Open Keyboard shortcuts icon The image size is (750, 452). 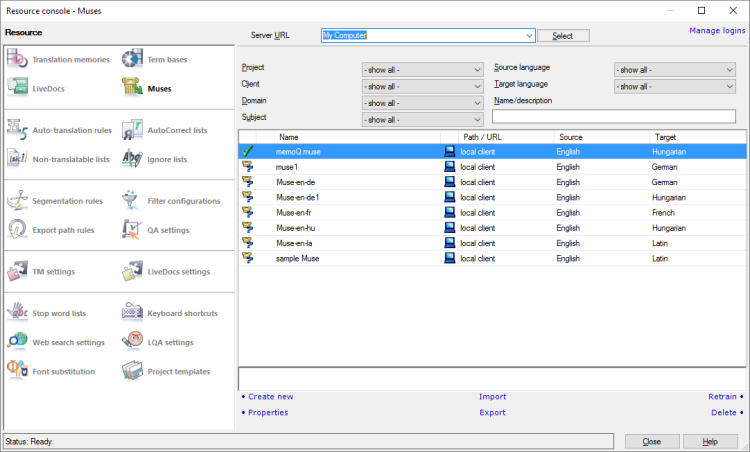(132, 313)
